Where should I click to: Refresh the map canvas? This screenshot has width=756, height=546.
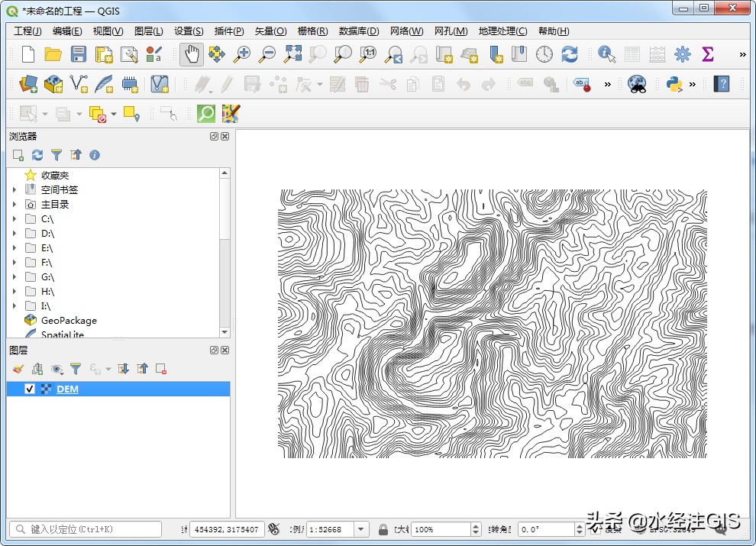570,54
